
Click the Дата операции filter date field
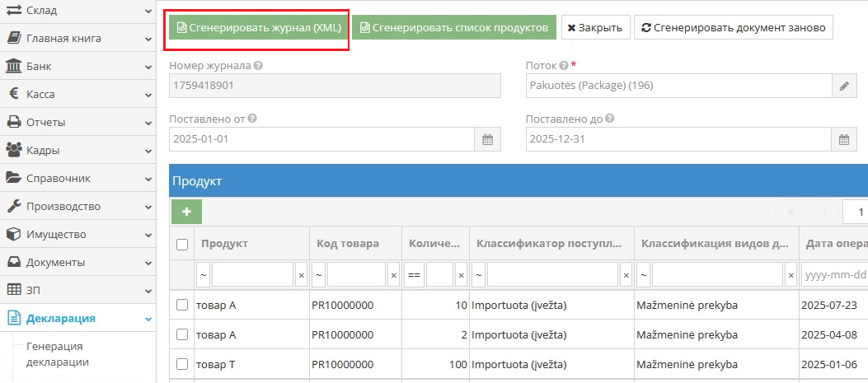834,274
